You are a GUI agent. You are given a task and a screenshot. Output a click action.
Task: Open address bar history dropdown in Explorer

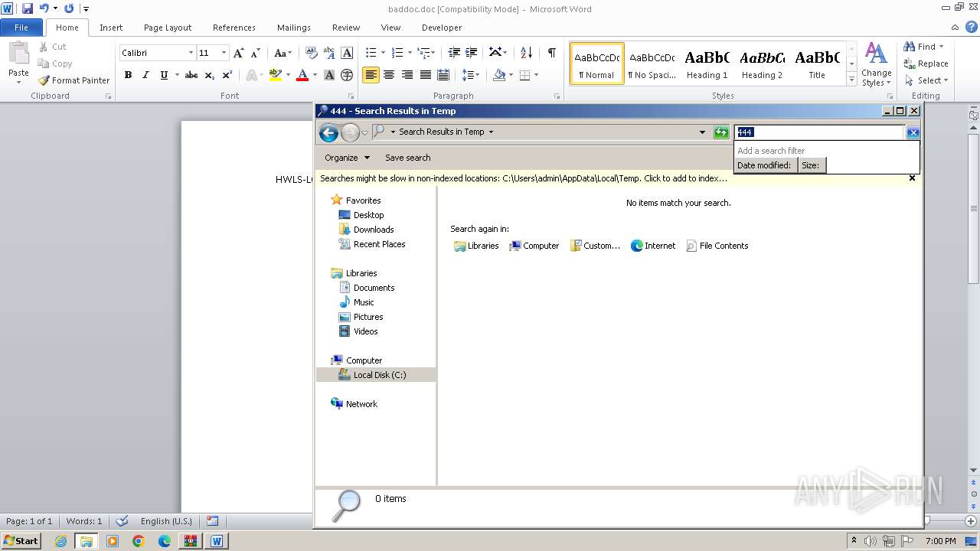click(702, 132)
